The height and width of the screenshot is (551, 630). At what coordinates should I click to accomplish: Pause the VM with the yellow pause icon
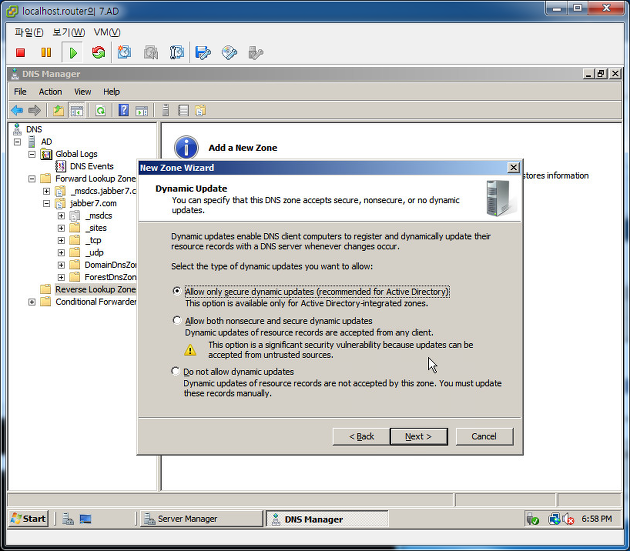coord(46,53)
